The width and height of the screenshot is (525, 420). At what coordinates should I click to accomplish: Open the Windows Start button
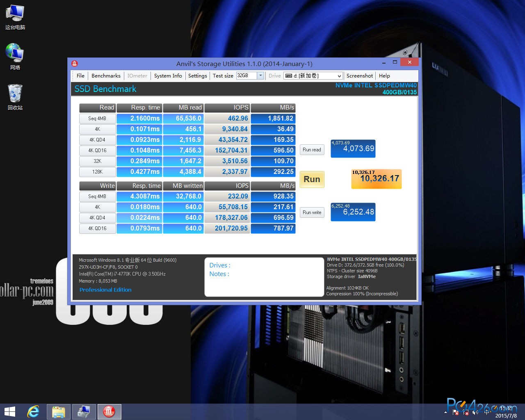9,412
